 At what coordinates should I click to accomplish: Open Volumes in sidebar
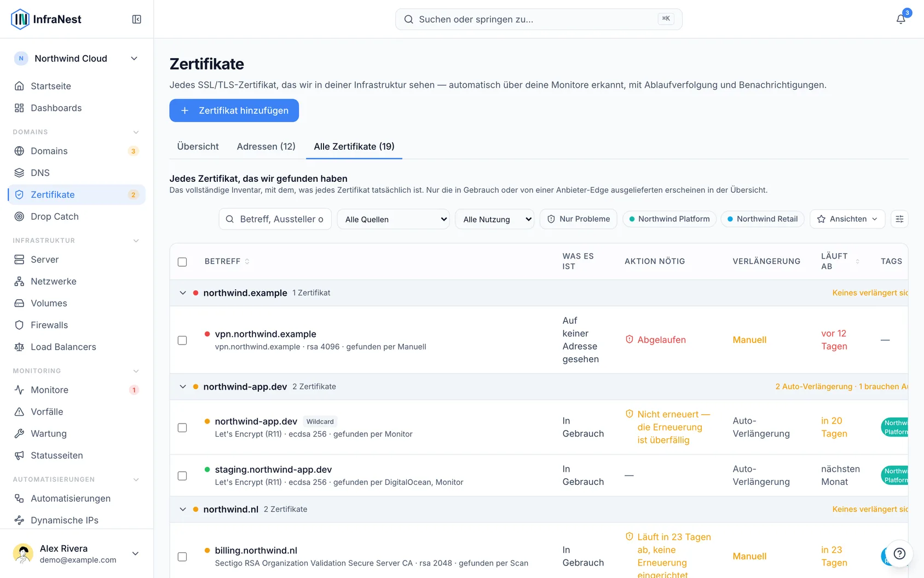tap(77, 303)
